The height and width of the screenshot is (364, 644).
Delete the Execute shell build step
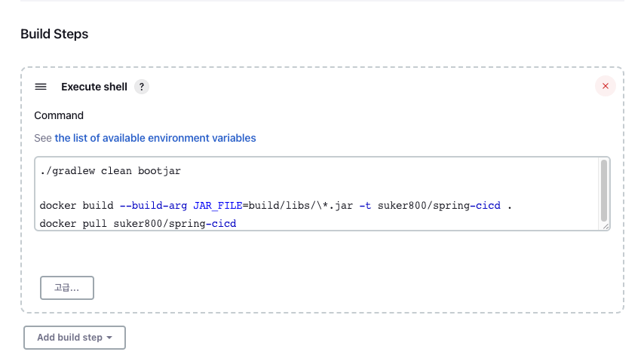(x=605, y=87)
